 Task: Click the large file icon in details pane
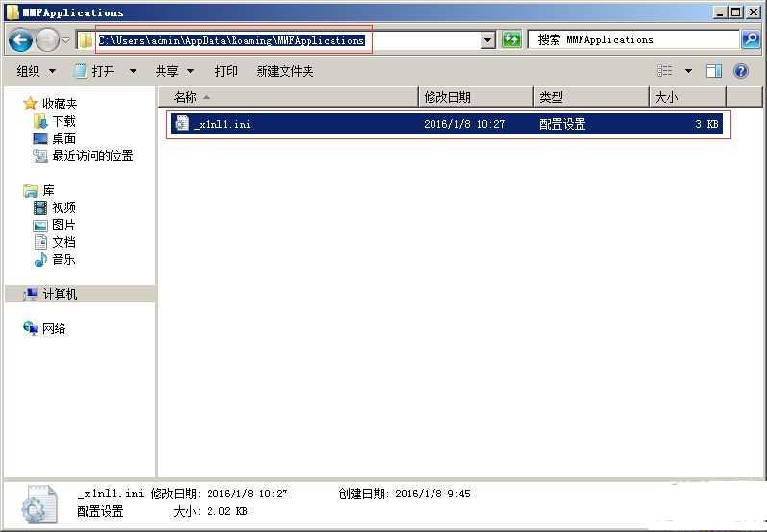(x=39, y=506)
